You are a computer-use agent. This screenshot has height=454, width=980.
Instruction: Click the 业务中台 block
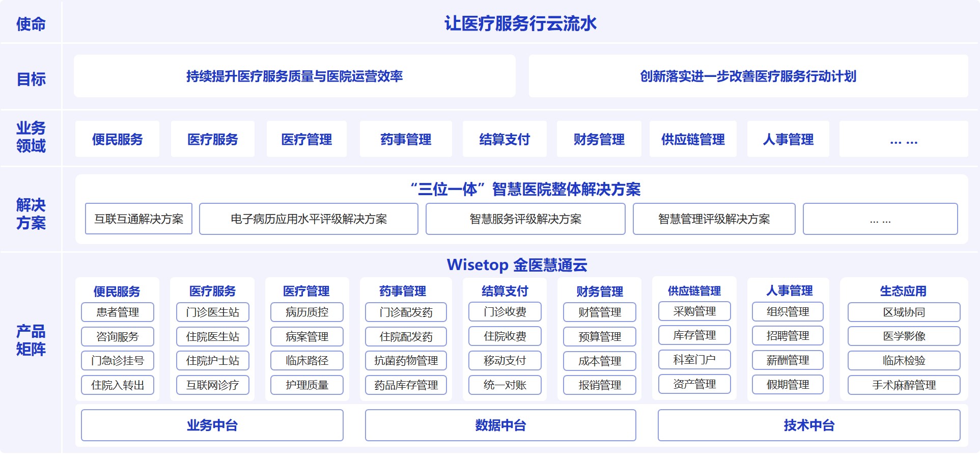[212, 425]
